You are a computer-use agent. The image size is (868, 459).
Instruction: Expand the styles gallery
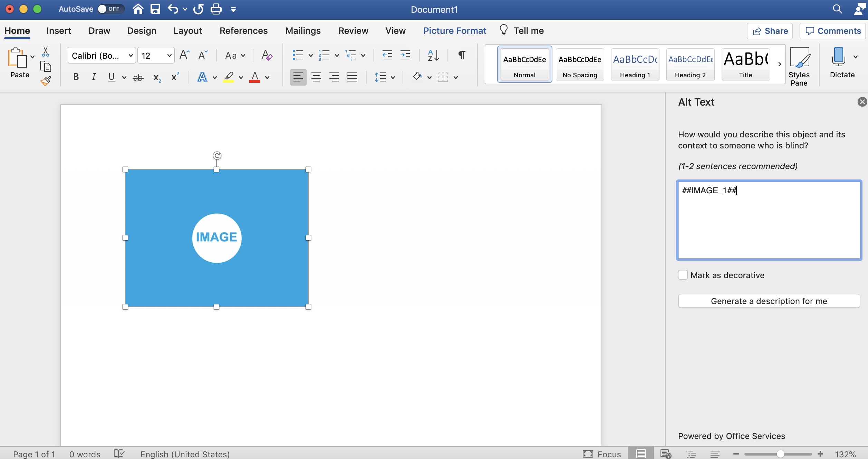tap(780, 64)
